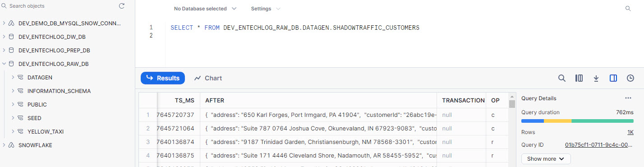Image resolution: width=644 pixels, height=167 pixels.
Task: Select the Results tab
Action: pos(163,78)
